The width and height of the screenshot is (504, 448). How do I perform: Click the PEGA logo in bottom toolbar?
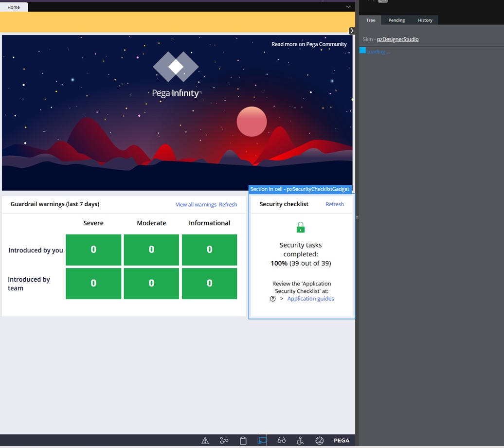(x=342, y=441)
